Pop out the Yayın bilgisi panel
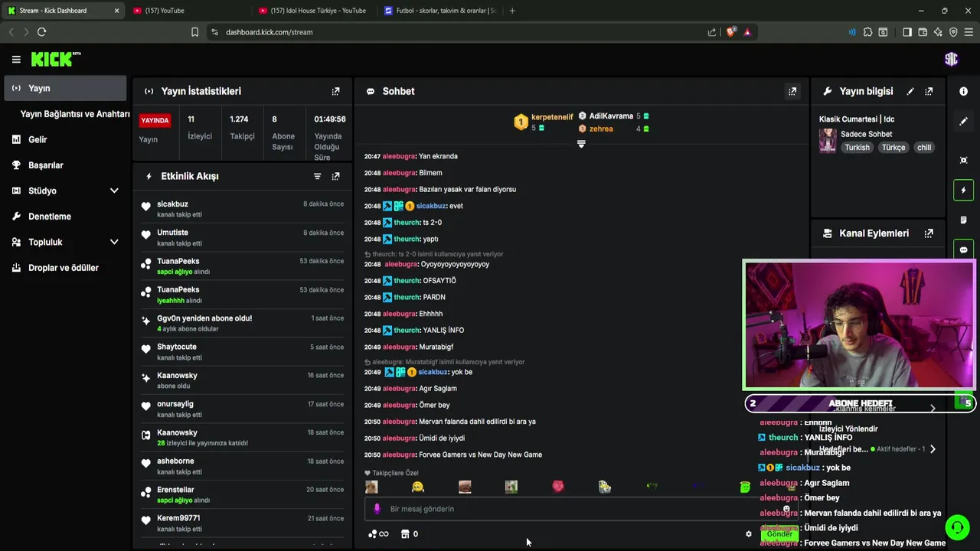980x551 pixels. 929,91
